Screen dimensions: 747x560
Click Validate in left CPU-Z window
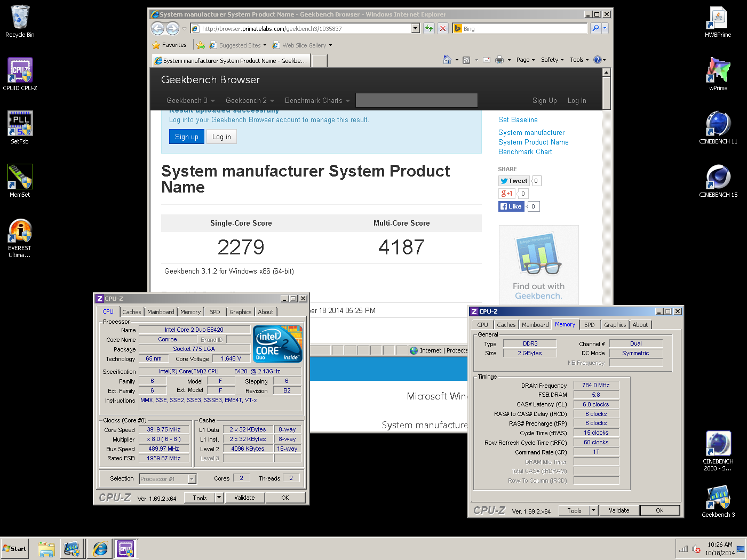tap(244, 498)
